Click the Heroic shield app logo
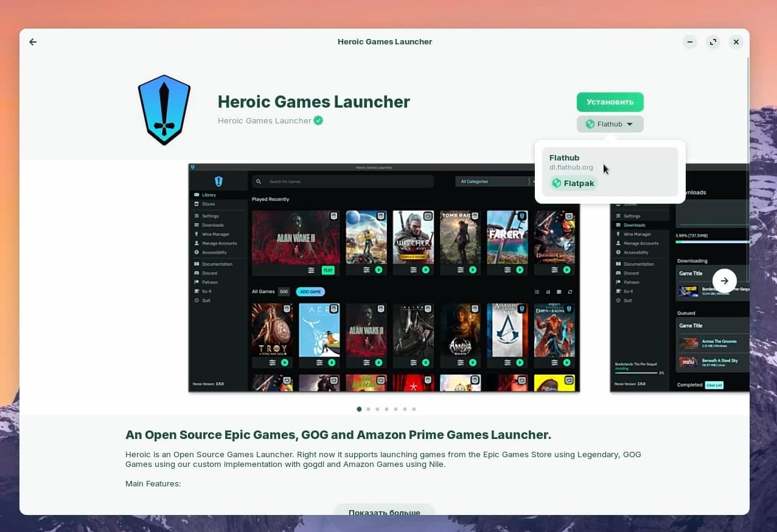 pyautogui.click(x=164, y=110)
